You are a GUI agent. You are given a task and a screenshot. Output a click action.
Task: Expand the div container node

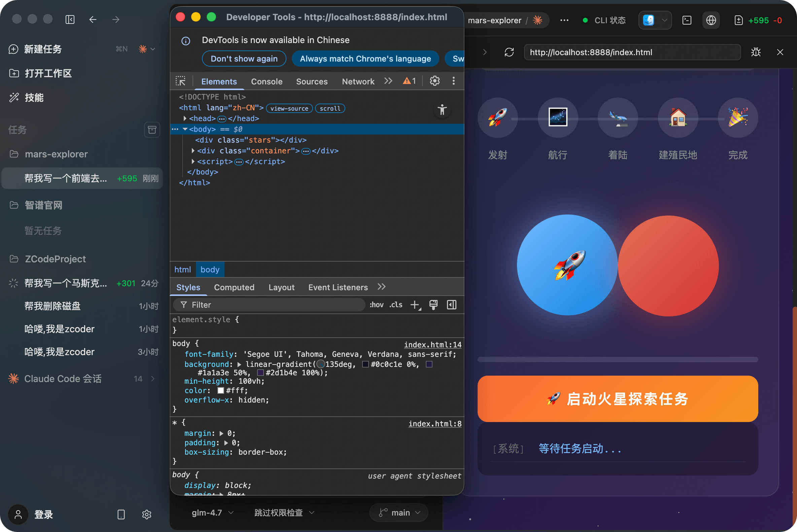[x=193, y=151]
